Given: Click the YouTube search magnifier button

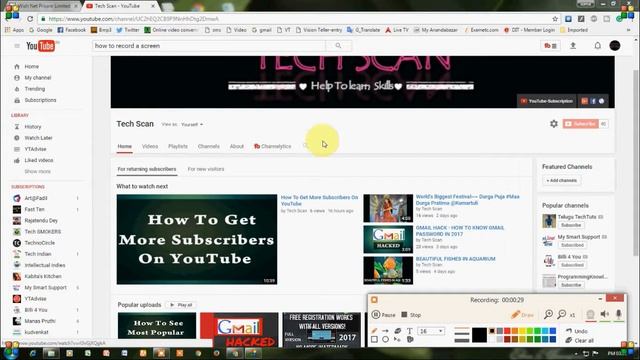Looking at the screenshot, I should point(338,46).
